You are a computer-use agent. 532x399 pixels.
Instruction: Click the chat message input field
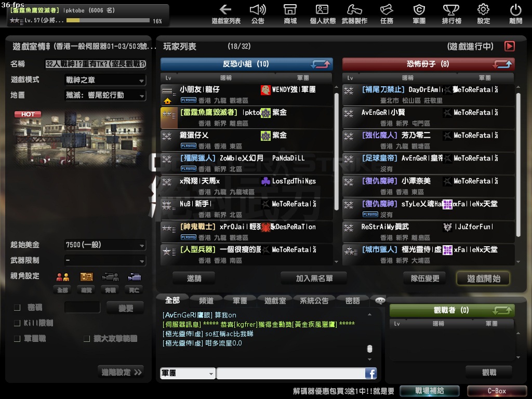click(290, 373)
